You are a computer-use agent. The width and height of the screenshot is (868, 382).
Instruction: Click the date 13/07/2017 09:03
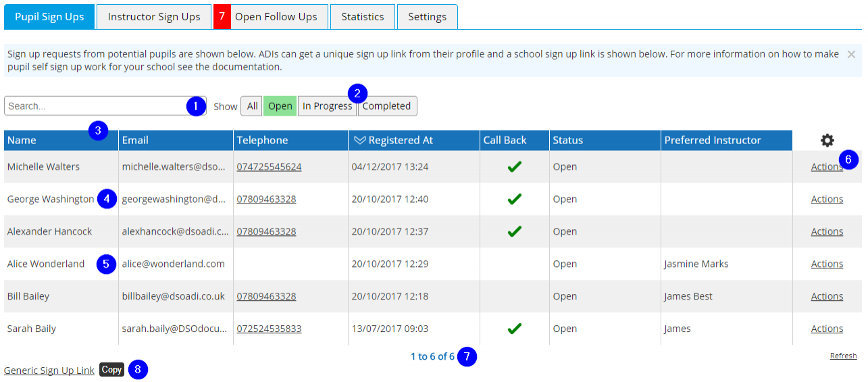390,329
